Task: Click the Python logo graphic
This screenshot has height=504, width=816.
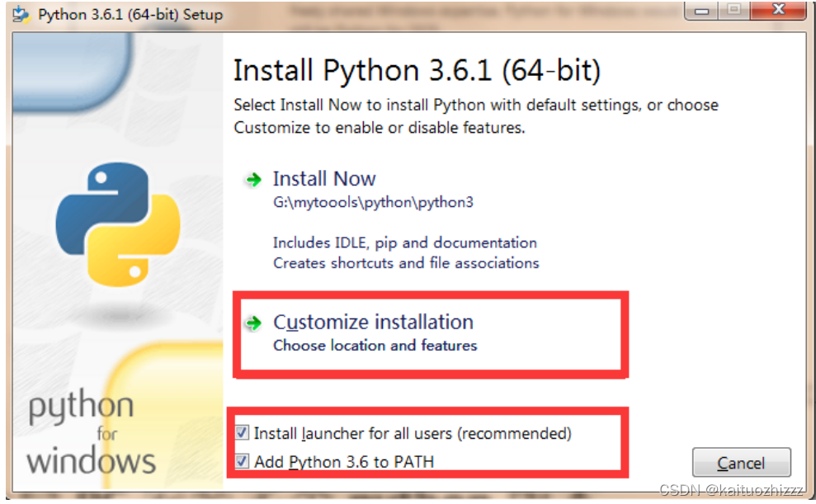Action: 118,224
